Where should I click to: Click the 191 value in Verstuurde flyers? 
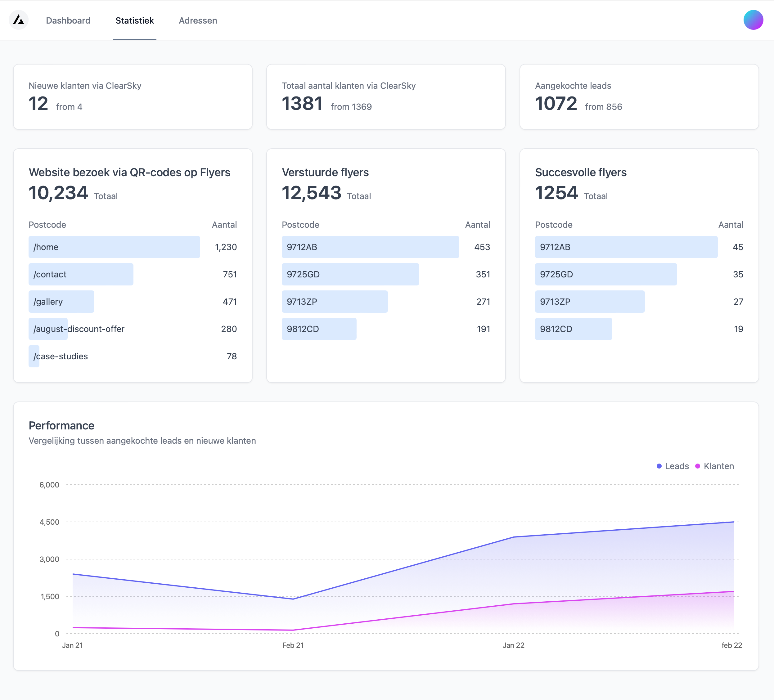tap(484, 329)
